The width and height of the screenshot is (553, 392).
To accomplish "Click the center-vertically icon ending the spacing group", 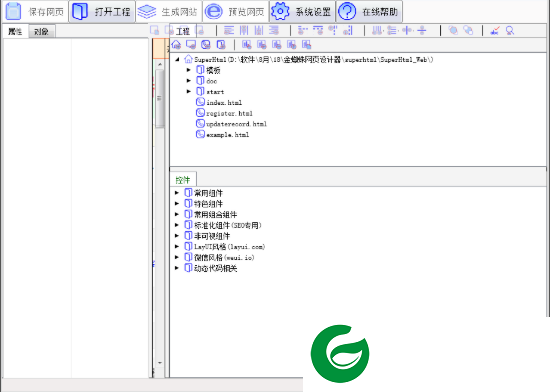I will tap(422, 31).
